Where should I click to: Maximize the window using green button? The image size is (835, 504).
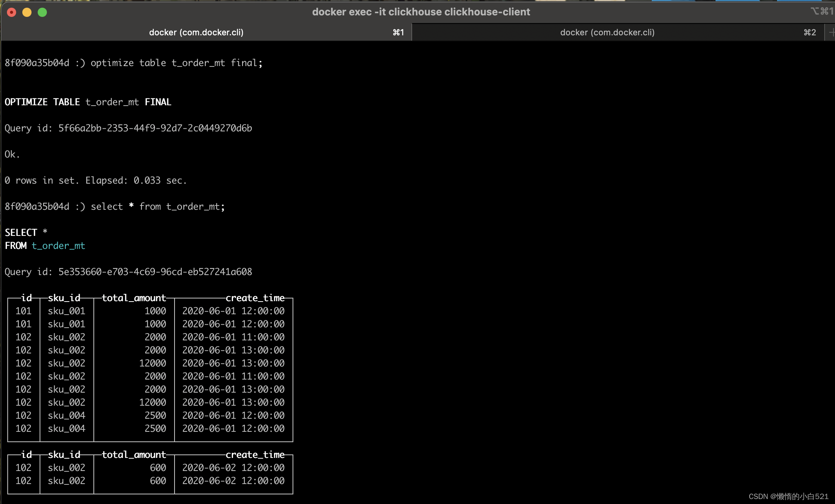[x=42, y=12]
